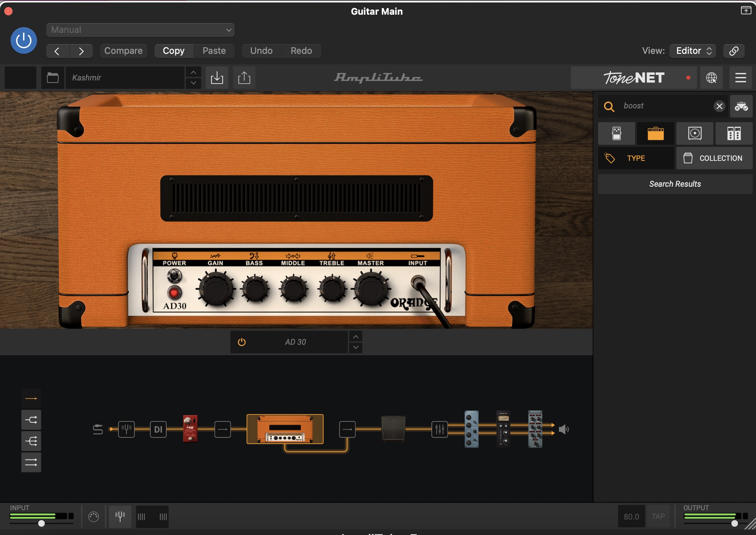Open the hamburger main menu
Screen dimensions: 756x535
tap(741, 78)
